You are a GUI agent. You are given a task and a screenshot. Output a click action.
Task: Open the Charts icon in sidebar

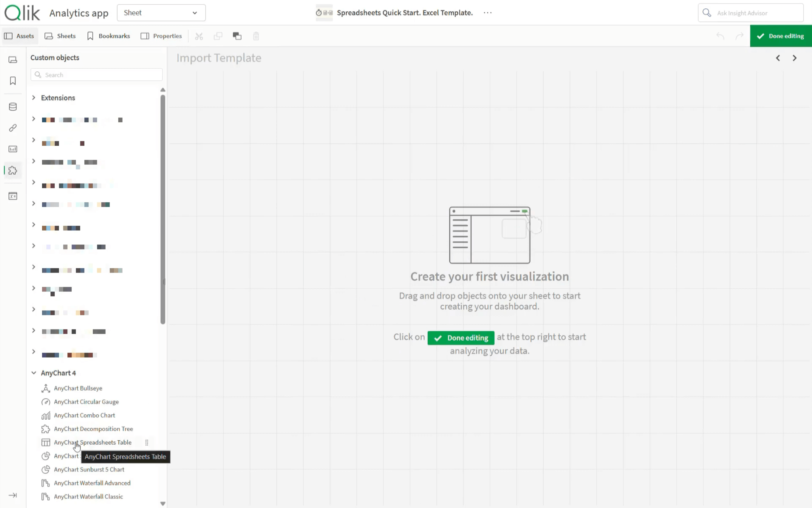tap(13, 149)
